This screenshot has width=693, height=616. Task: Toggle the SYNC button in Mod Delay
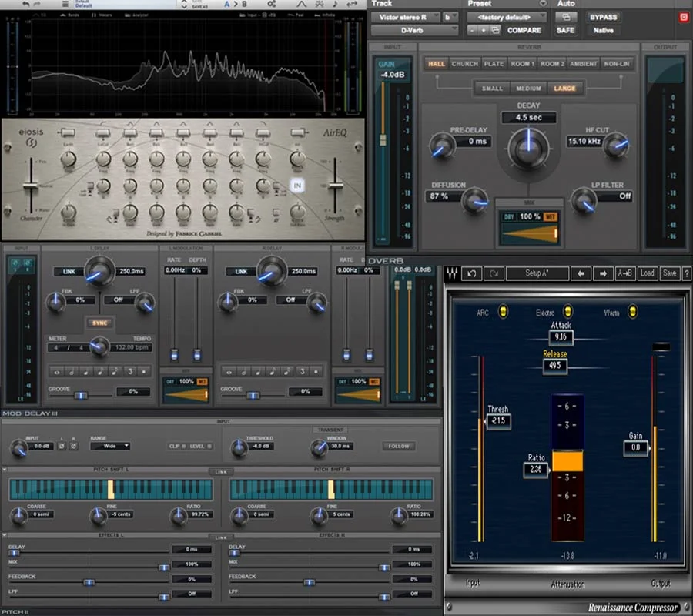(99, 323)
